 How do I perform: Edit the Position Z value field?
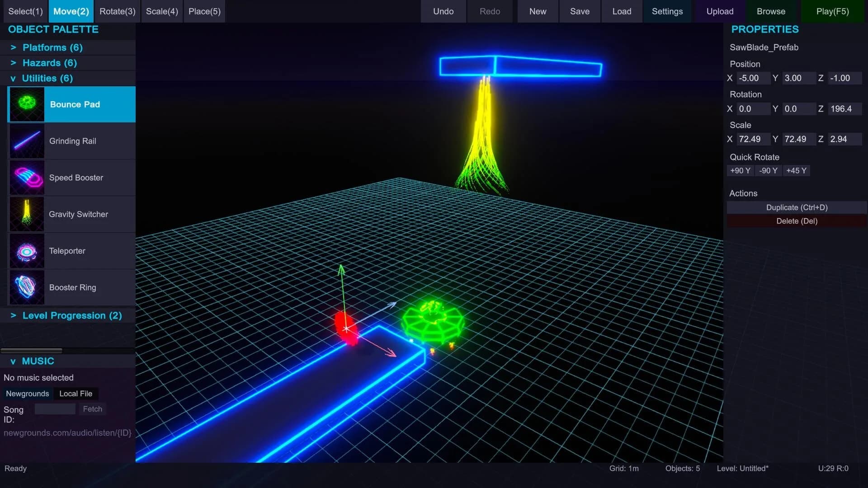[845, 78]
